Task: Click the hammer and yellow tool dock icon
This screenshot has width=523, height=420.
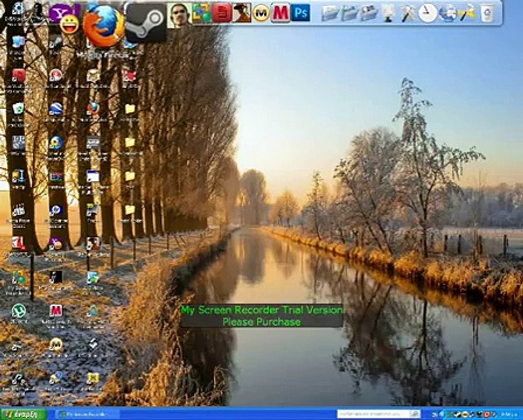Action: coord(468,13)
